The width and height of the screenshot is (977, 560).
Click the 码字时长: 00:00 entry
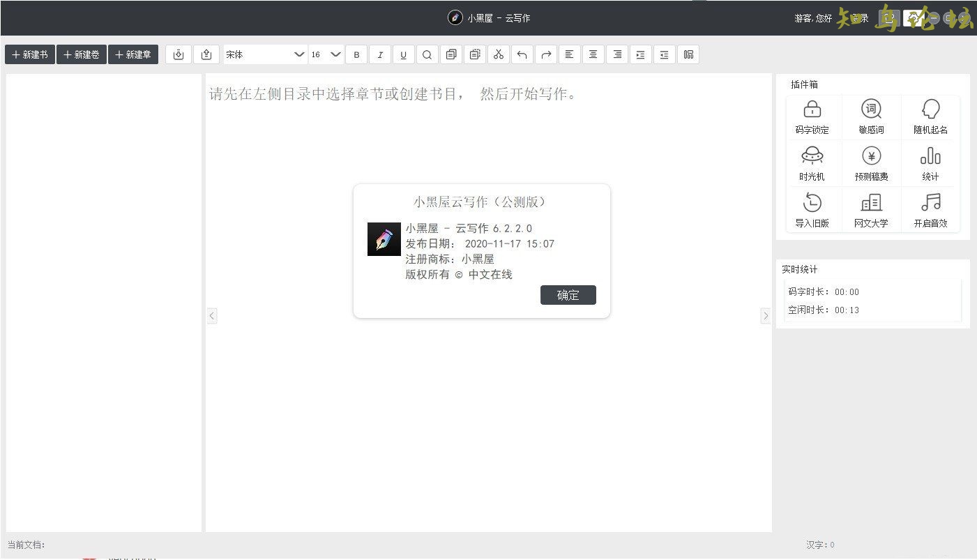pyautogui.click(x=824, y=292)
